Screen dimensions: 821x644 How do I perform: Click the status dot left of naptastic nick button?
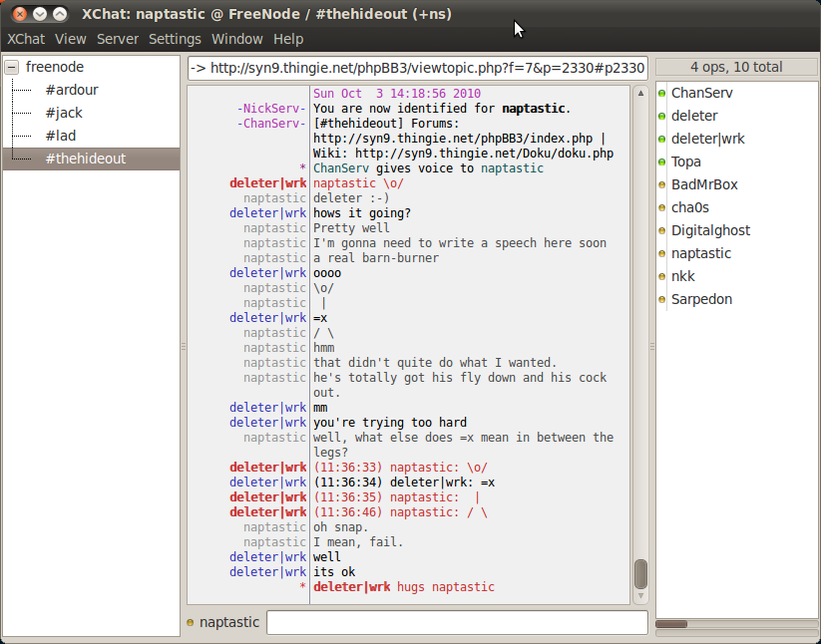point(191,623)
